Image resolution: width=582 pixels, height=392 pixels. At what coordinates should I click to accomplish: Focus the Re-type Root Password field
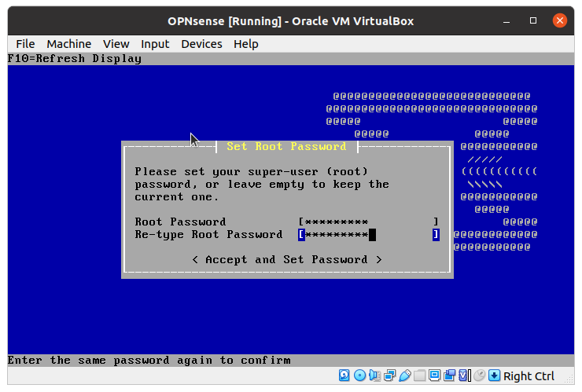(x=369, y=234)
